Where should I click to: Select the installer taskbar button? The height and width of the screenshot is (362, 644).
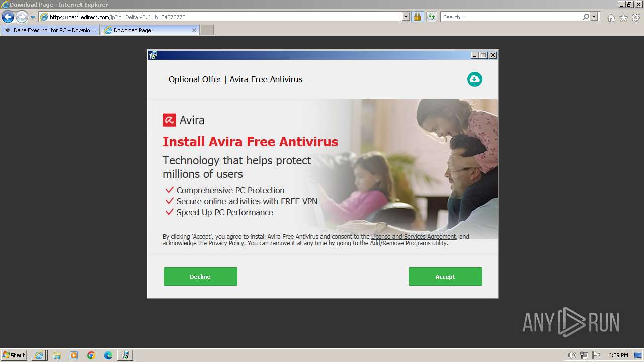(125, 355)
